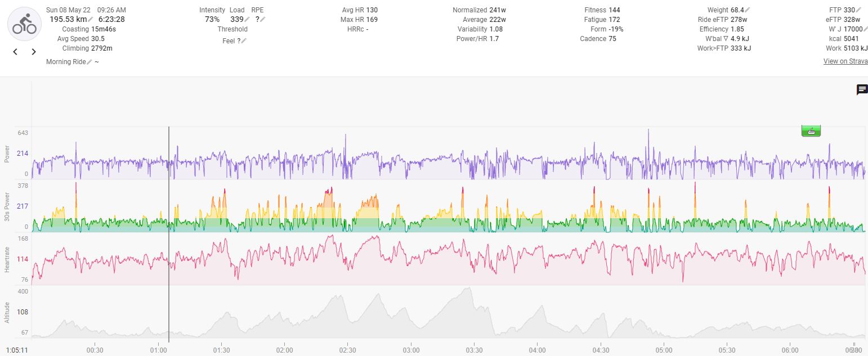Edit the Load 339 pencil icon
Screen dimensions: 868x356
pos(248,20)
